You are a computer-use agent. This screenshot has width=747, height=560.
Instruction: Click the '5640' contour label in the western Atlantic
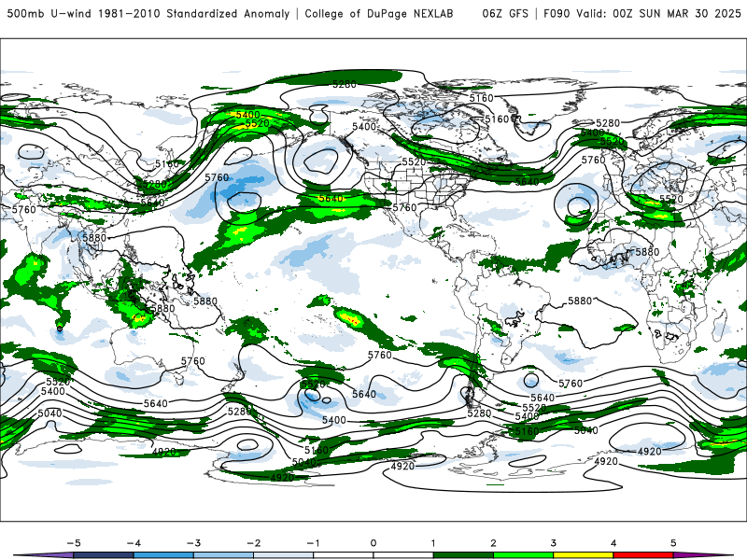[527, 181]
